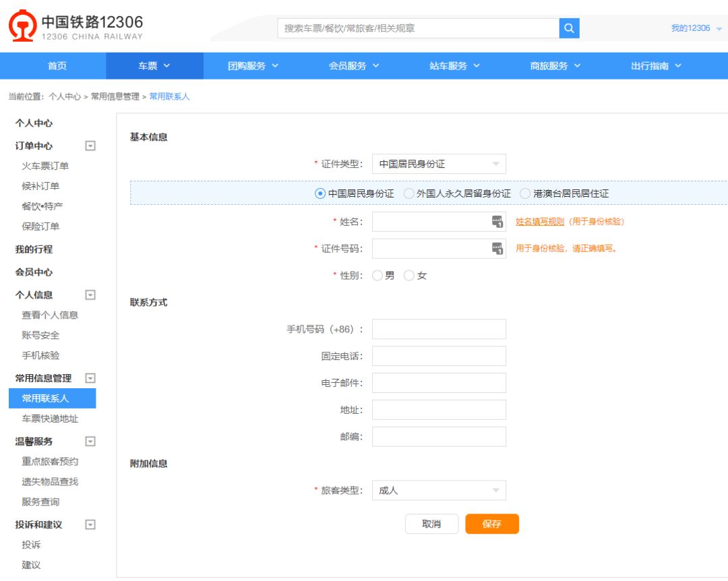Open the 会员服务 navigation menu
Viewport: 728px width, 581px height.
pyautogui.click(x=354, y=66)
